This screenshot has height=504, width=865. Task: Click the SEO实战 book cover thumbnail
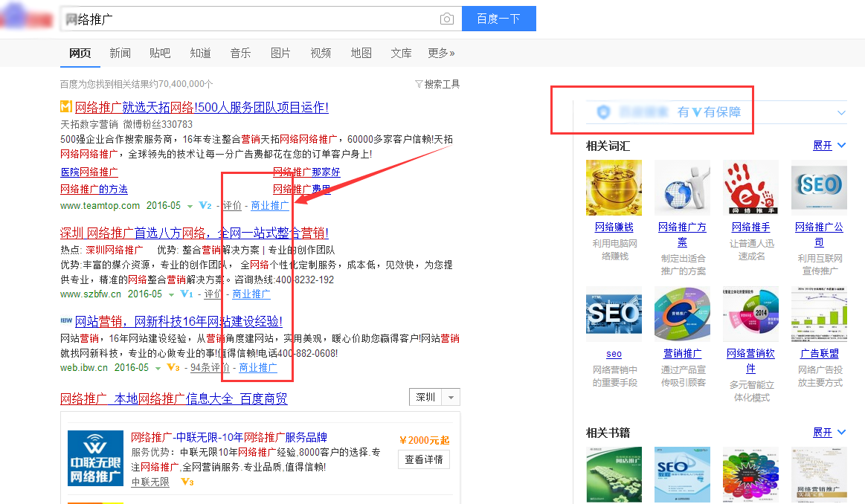682,475
